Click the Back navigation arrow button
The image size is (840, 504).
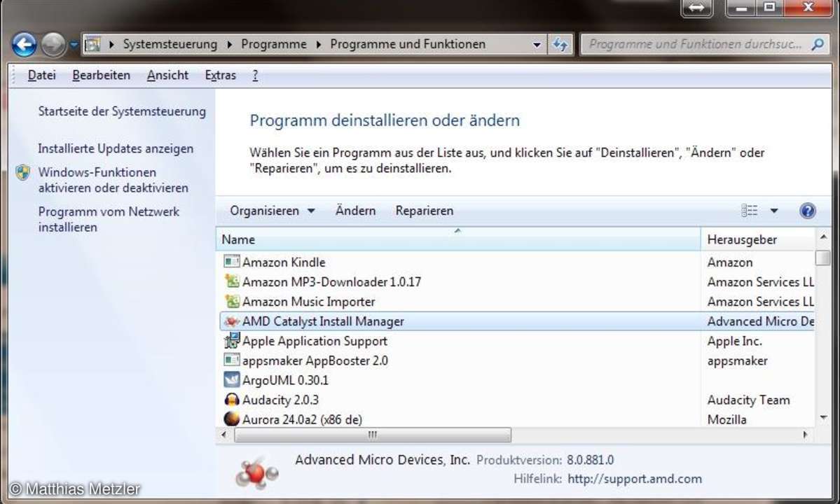point(24,45)
